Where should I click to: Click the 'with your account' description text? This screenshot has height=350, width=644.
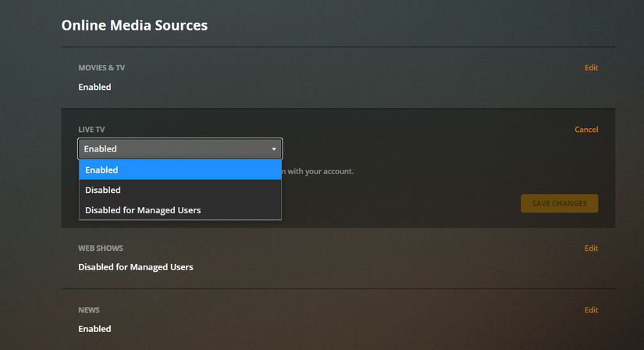click(318, 171)
